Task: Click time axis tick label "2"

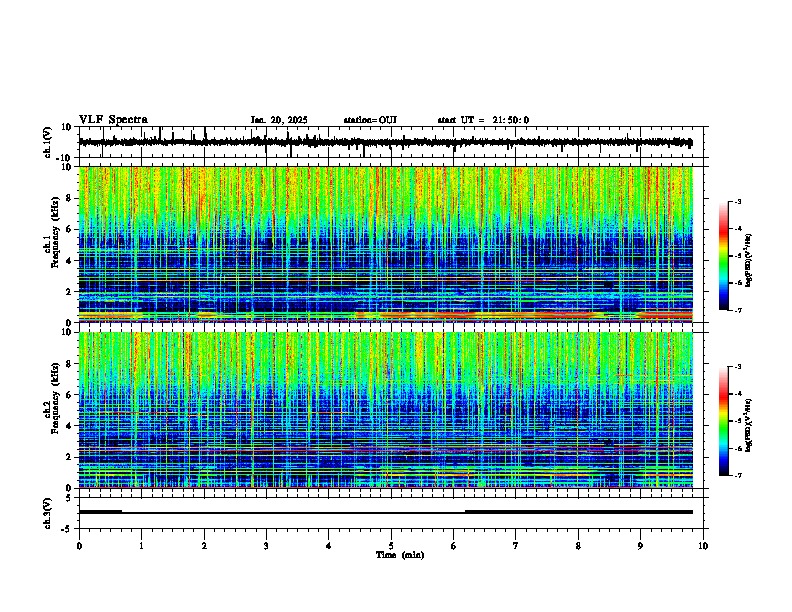Action: coord(204,546)
